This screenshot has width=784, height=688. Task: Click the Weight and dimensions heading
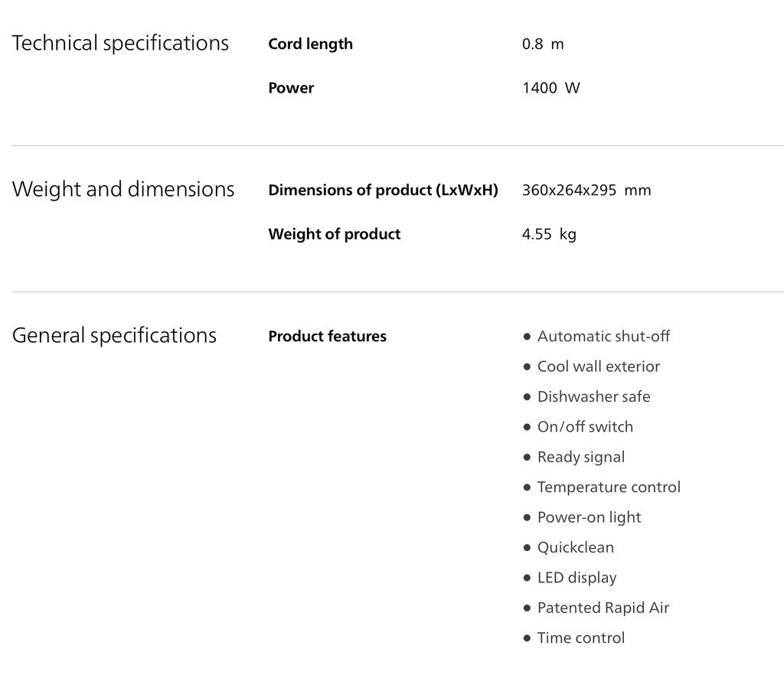click(x=123, y=189)
